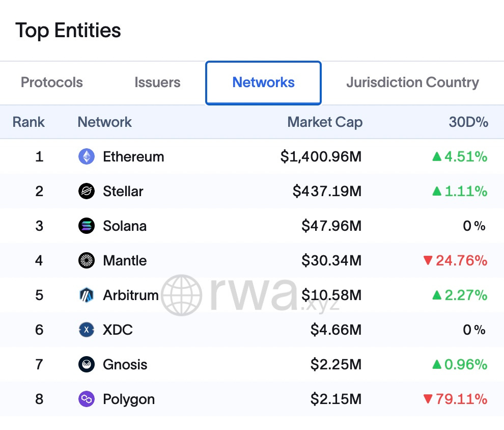
Task: Click rank number 4 in Mantle row
Action: pyautogui.click(x=39, y=260)
